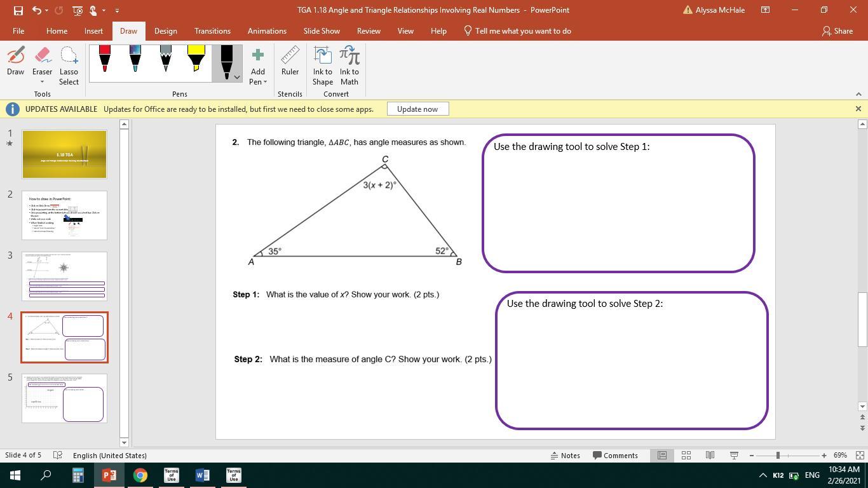
Task: Open Slide Sorter view in status bar
Action: point(686,456)
